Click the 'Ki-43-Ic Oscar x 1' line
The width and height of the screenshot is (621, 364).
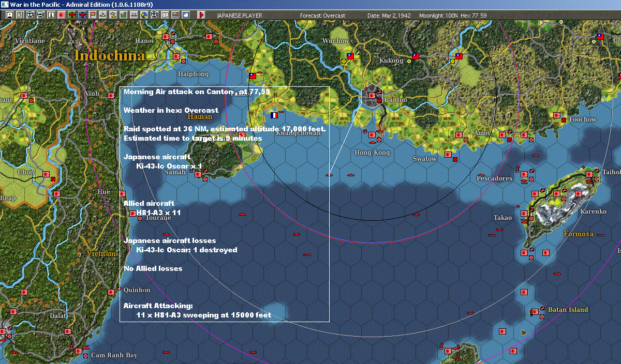pyautogui.click(x=169, y=166)
